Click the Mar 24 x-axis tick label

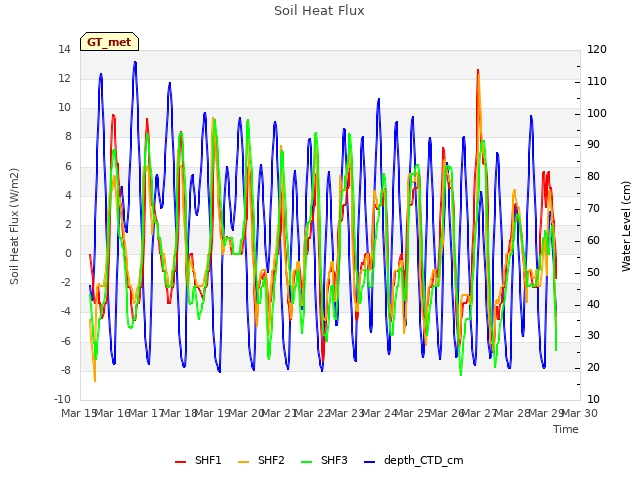point(380,413)
